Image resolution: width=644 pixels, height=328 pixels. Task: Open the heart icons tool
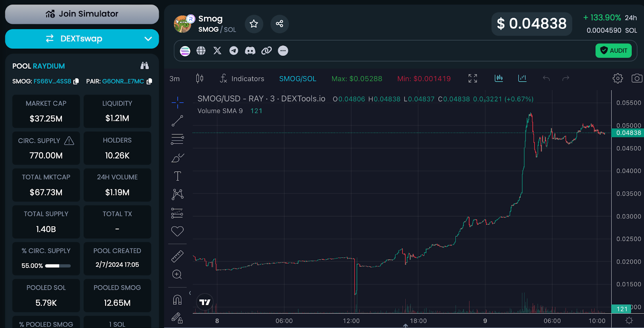coord(178,231)
